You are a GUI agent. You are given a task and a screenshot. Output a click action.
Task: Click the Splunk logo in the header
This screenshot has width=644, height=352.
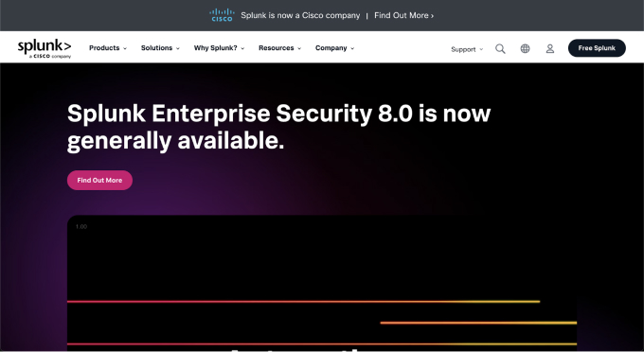click(45, 49)
